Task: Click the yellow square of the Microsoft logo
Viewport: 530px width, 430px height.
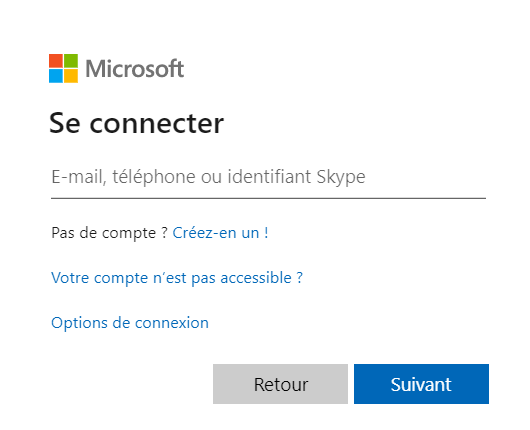Action: (71, 76)
